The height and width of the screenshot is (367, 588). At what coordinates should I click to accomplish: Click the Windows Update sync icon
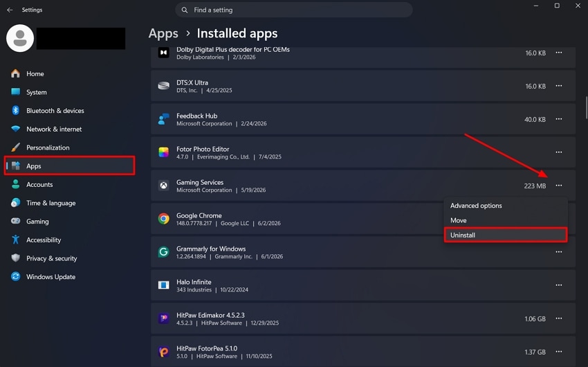click(15, 276)
